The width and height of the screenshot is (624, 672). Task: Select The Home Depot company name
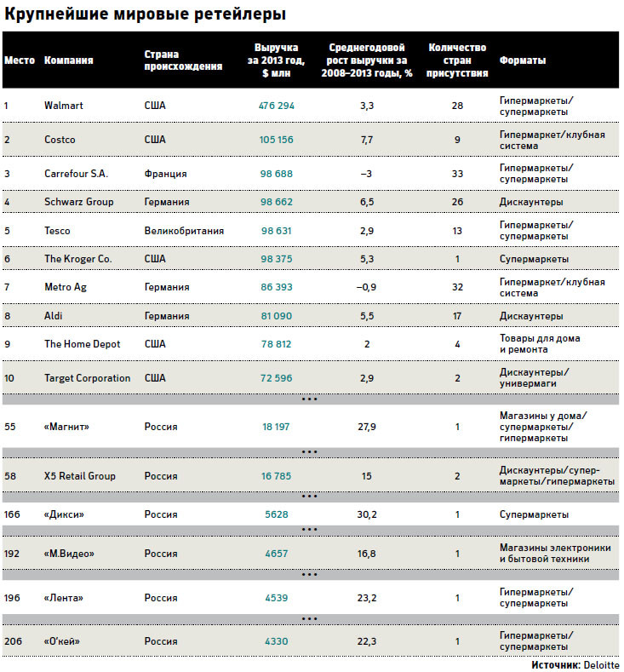[83, 344]
